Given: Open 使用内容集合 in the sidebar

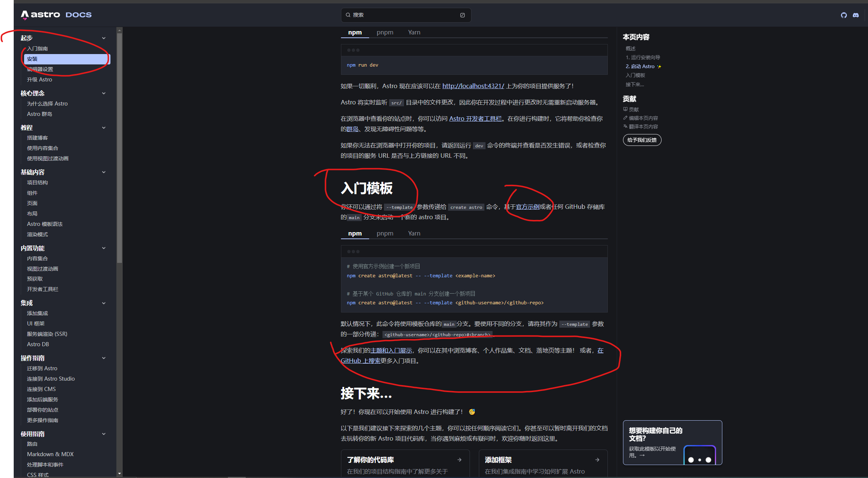Looking at the screenshot, I should [43, 148].
